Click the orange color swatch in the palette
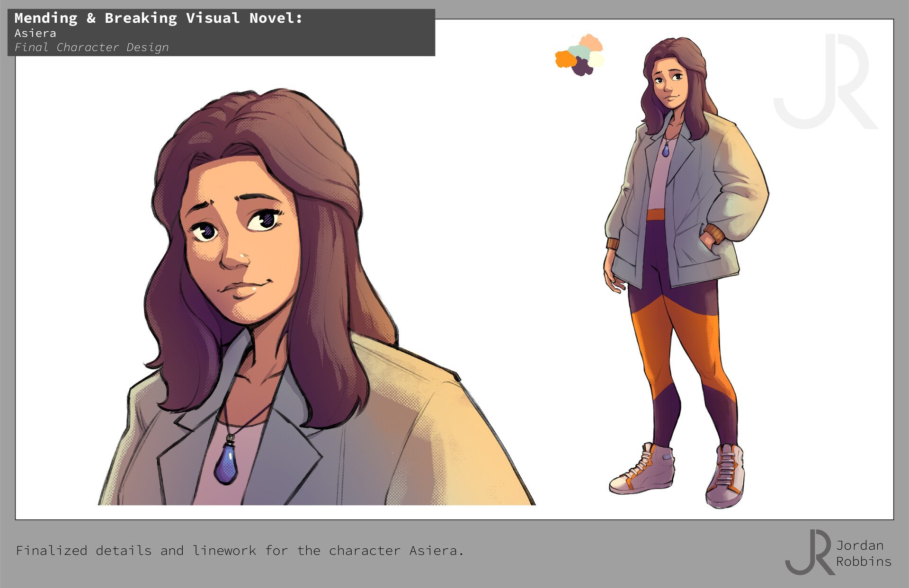The width and height of the screenshot is (909, 588). click(564, 59)
